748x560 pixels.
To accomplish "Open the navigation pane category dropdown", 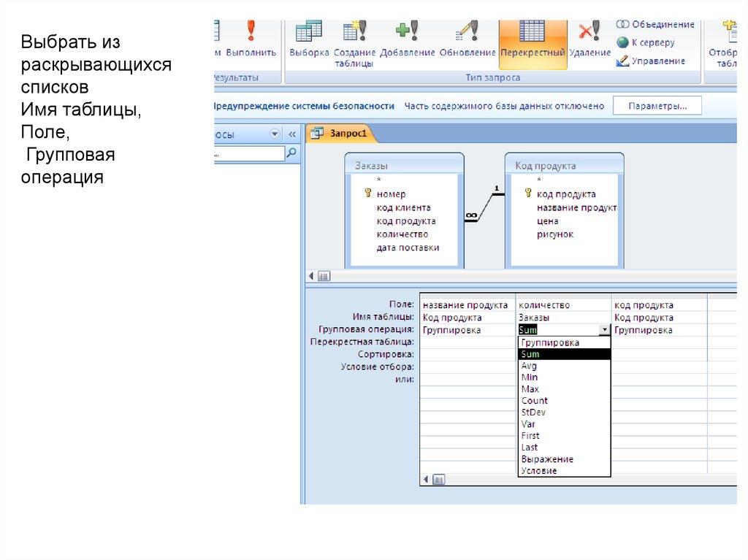I will pyautogui.click(x=275, y=134).
